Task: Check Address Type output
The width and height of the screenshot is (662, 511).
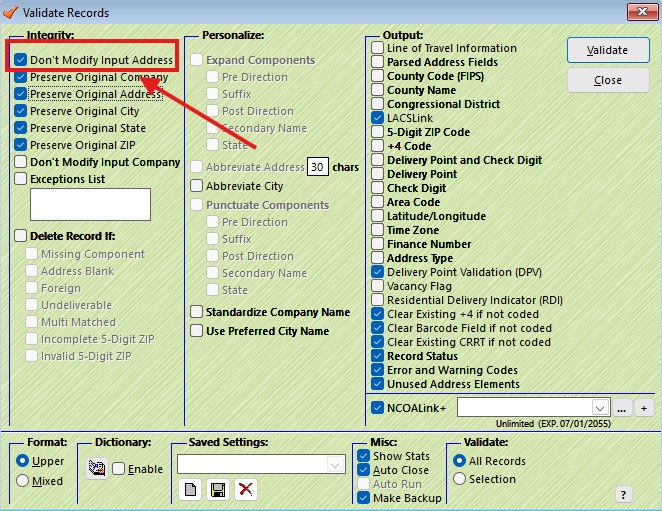Action: coord(377,258)
